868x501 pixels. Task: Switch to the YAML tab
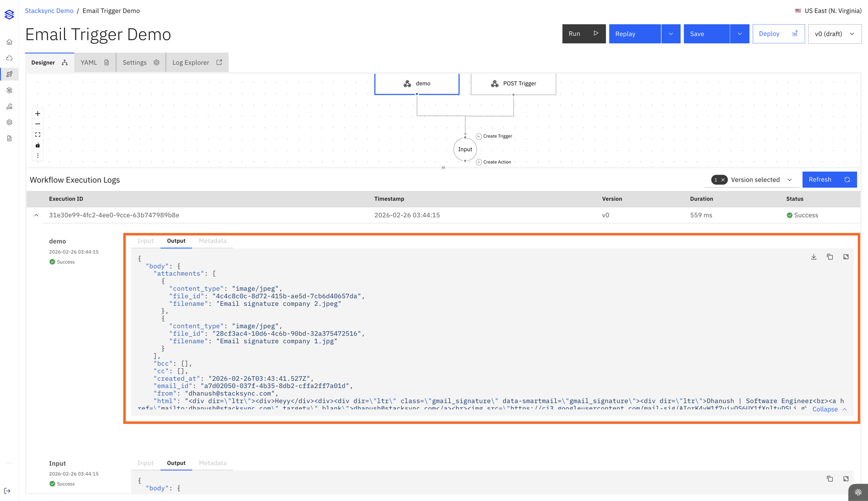click(x=95, y=62)
